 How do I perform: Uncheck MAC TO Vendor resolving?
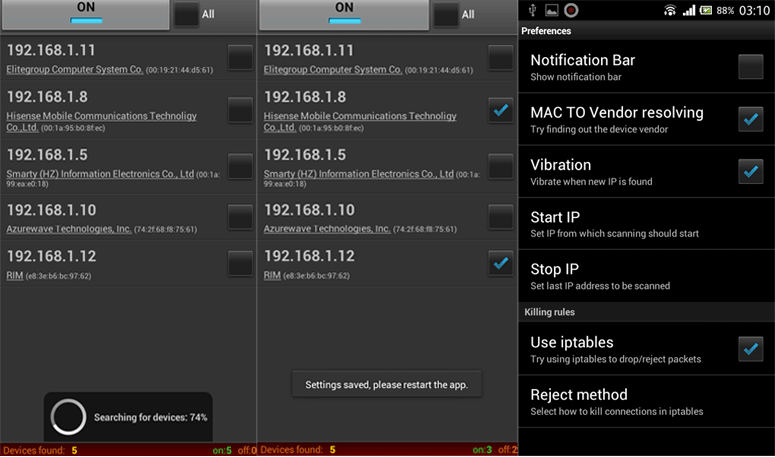tap(750, 119)
